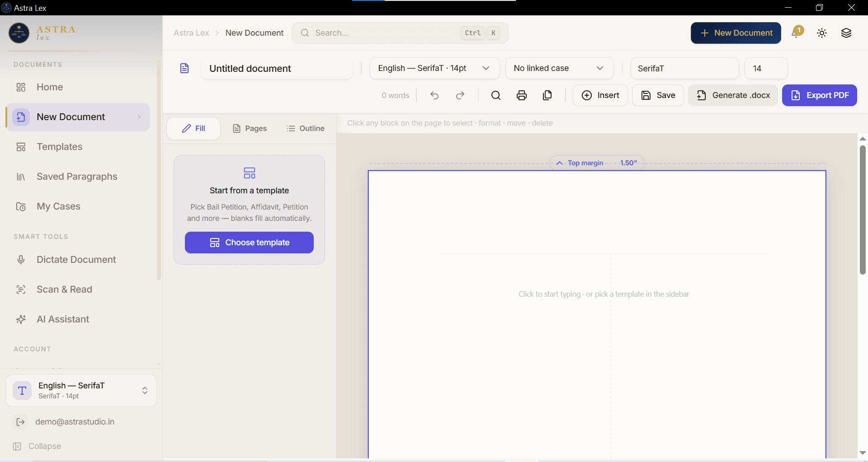868x462 pixels.
Task: Click the Scan & Read icon
Action: point(21,289)
